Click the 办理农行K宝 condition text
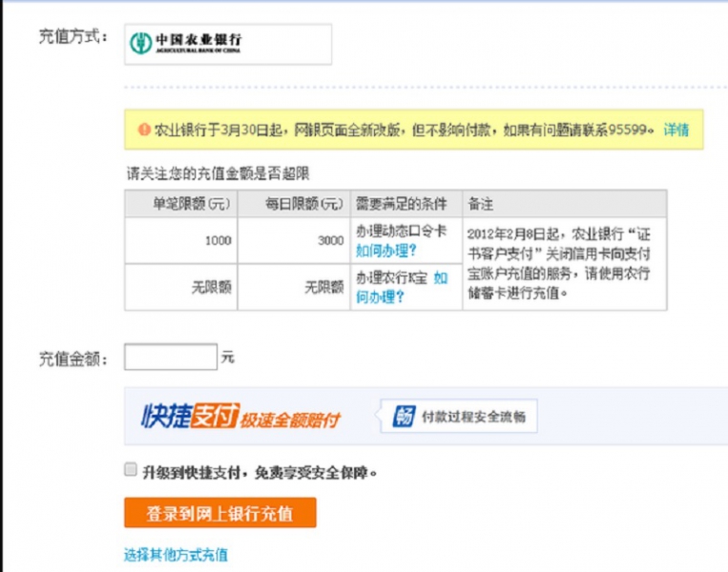 click(391, 277)
